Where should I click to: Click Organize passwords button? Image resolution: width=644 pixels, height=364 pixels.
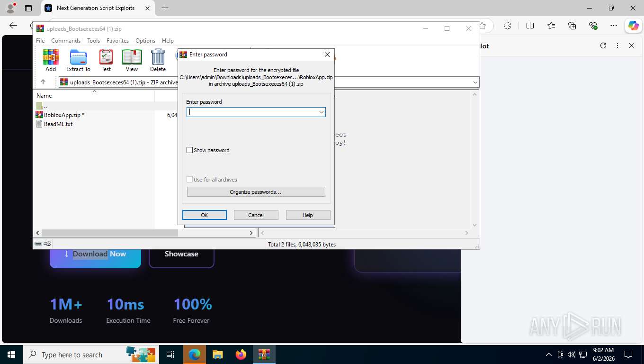pyautogui.click(x=256, y=192)
